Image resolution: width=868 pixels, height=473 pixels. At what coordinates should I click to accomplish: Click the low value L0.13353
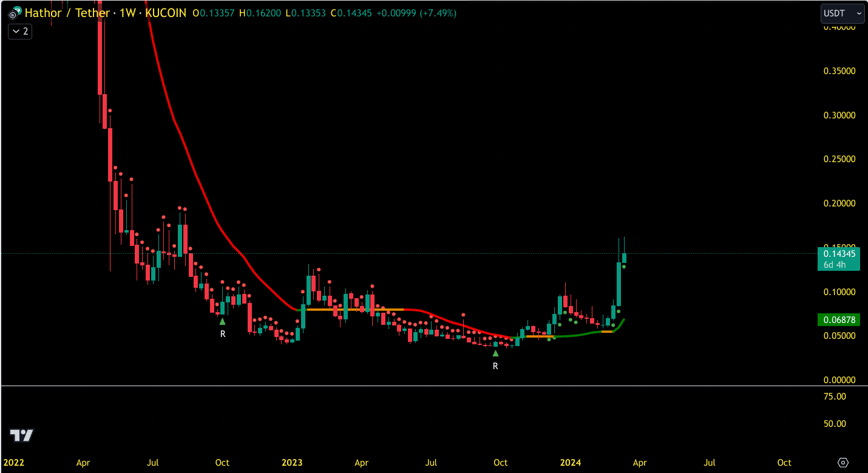[x=305, y=13]
